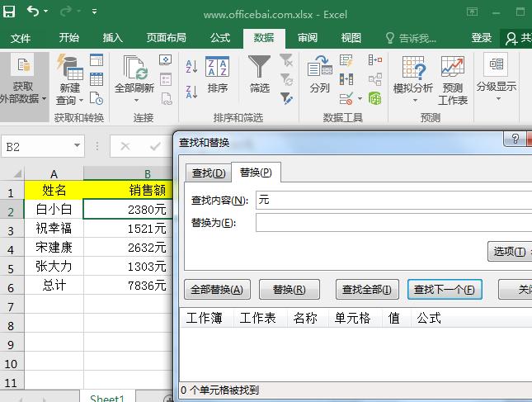
Task: Open the Data Validation dropdown arrow
Action: 360,99
